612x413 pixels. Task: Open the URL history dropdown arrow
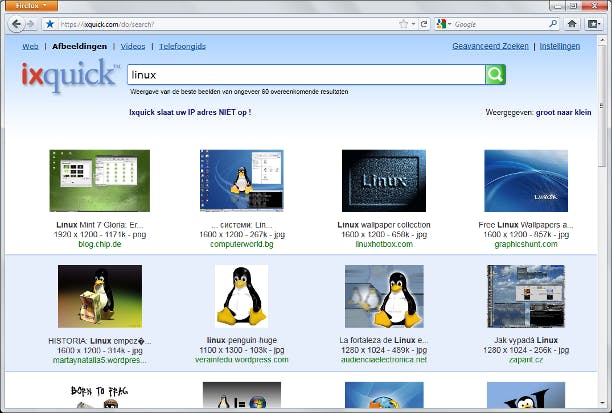click(413, 24)
